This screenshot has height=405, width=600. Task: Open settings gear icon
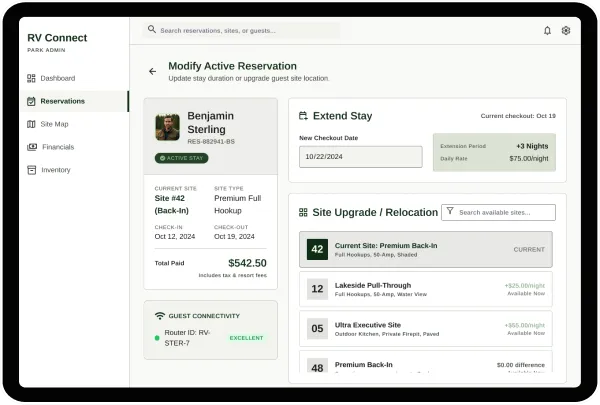pos(566,31)
